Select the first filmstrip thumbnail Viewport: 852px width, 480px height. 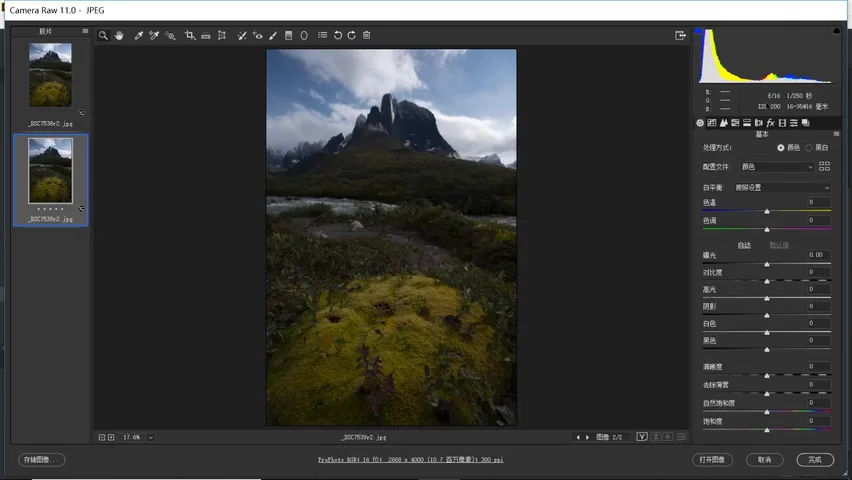coord(50,75)
